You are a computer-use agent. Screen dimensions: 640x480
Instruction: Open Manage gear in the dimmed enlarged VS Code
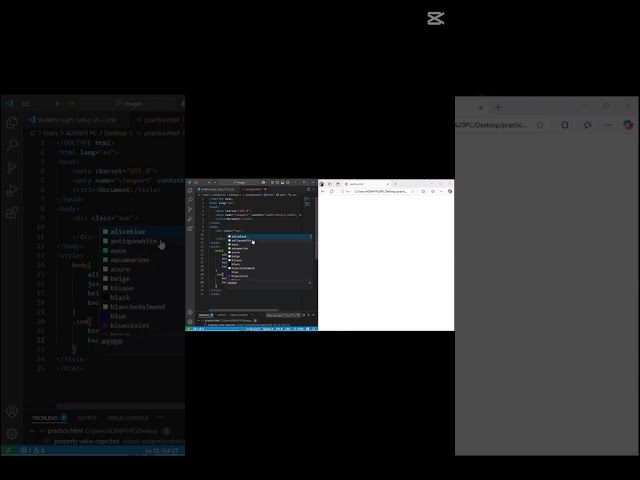coord(12,433)
